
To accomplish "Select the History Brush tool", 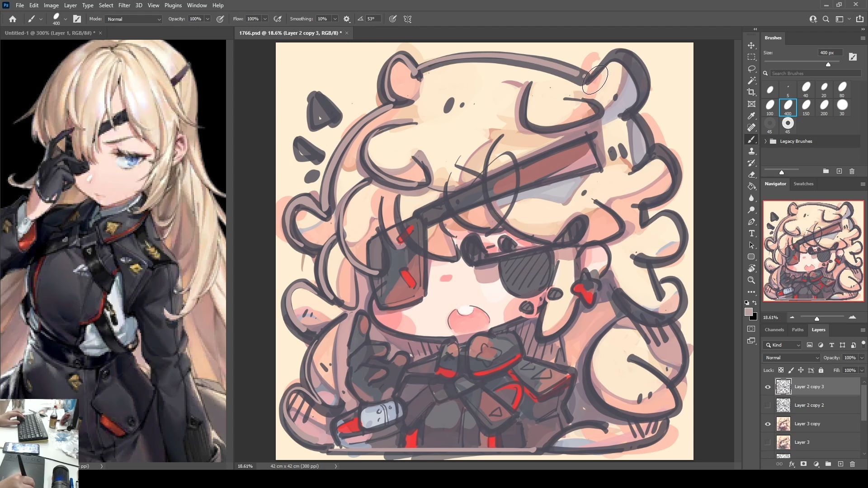I will click(751, 163).
